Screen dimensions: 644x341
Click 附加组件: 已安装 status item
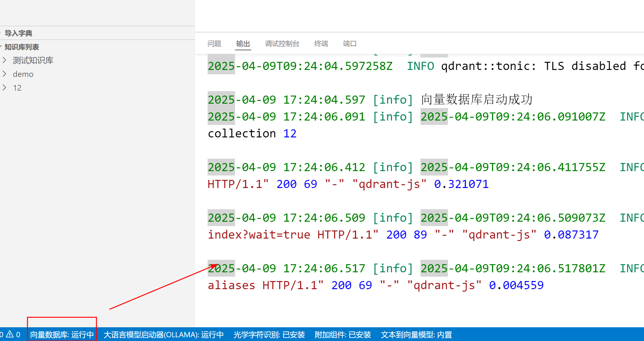(x=342, y=334)
